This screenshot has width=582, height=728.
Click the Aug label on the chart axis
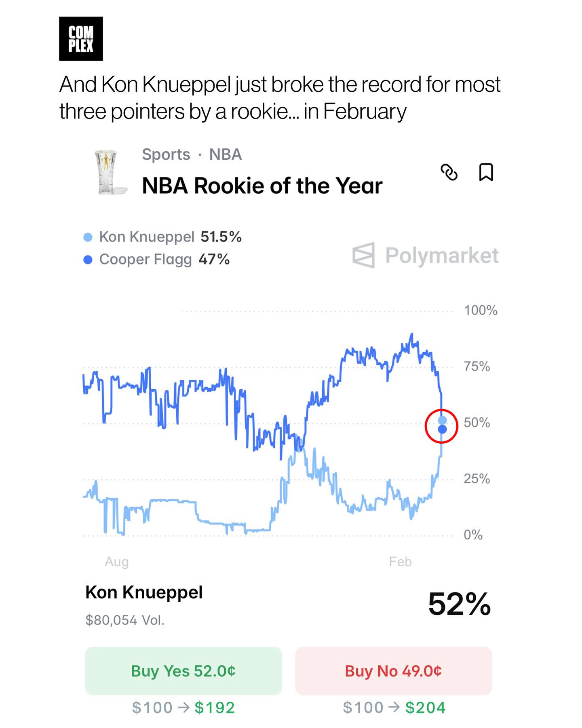(117, 562)
